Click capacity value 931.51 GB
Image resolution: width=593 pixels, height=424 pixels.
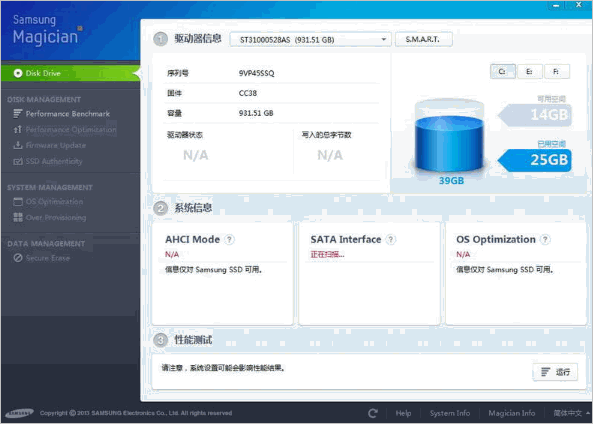(256, 113)
